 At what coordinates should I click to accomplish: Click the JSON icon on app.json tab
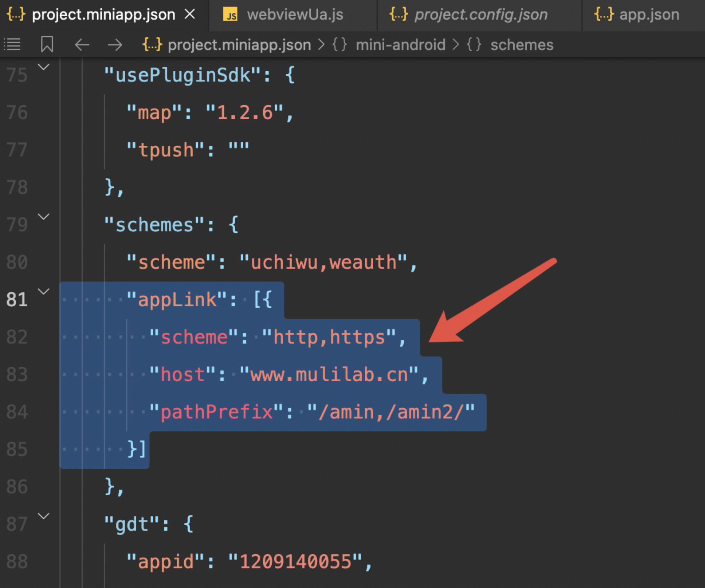pos(604,15)
